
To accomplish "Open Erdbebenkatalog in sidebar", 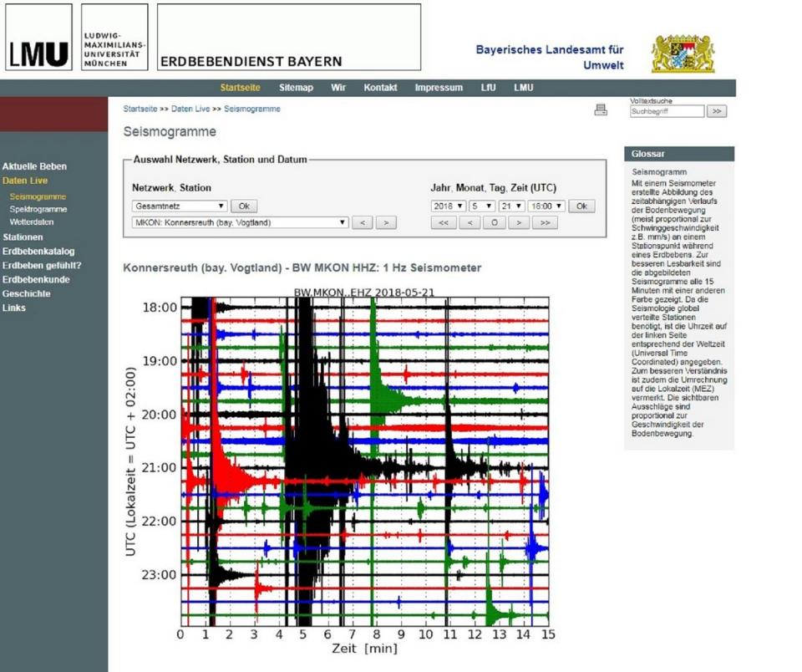I will pos(38,252).
